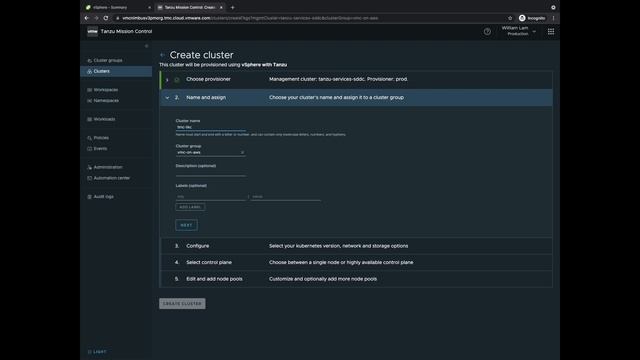
Task: Open Policies in sidebar
Action: (x=101, y=138)
